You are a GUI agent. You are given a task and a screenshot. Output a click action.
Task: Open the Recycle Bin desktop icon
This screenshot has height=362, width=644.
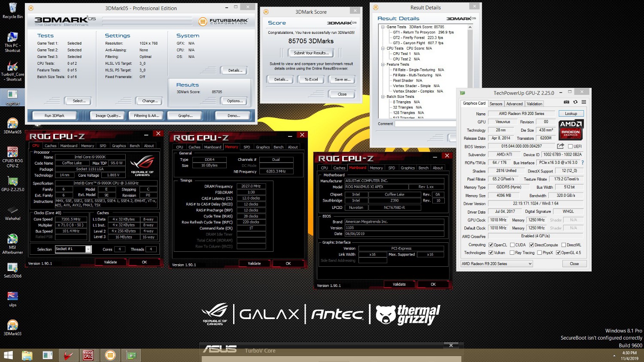[x=12, y=11]
